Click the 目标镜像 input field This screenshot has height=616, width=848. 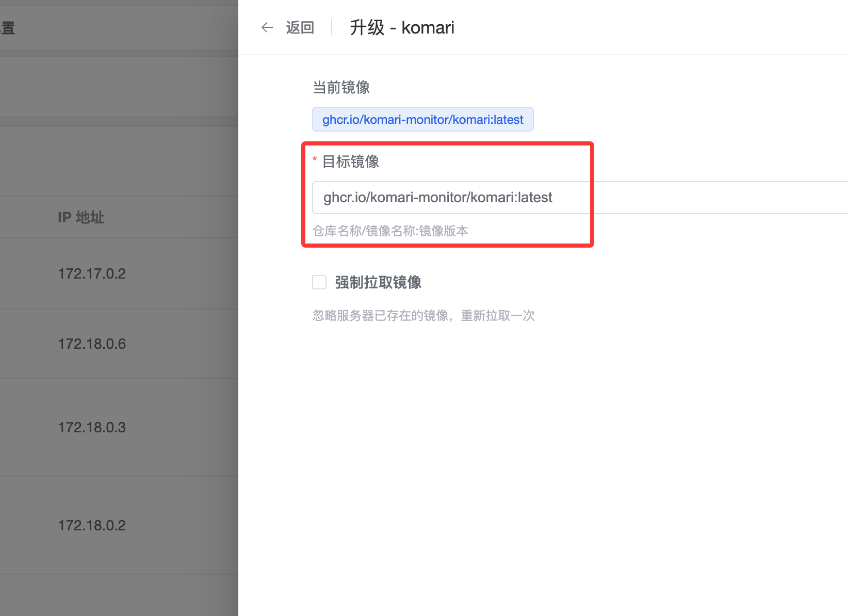[580, 198]
